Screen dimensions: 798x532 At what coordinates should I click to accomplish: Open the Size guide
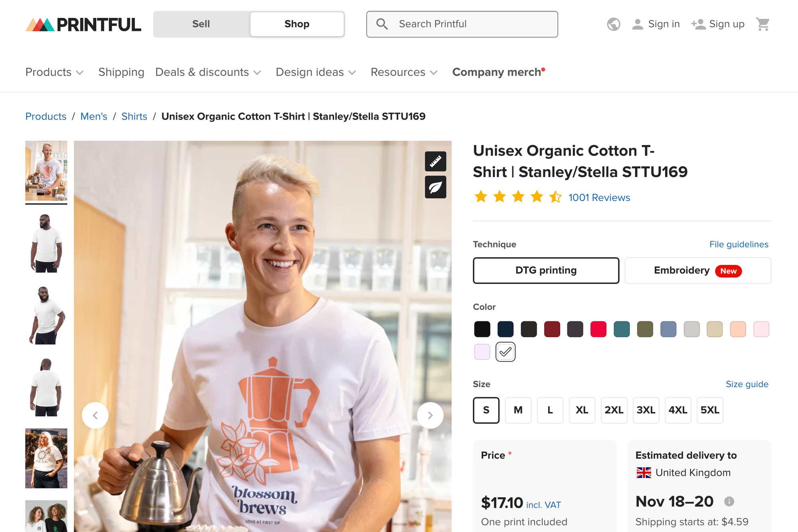[x=747, y=384]
